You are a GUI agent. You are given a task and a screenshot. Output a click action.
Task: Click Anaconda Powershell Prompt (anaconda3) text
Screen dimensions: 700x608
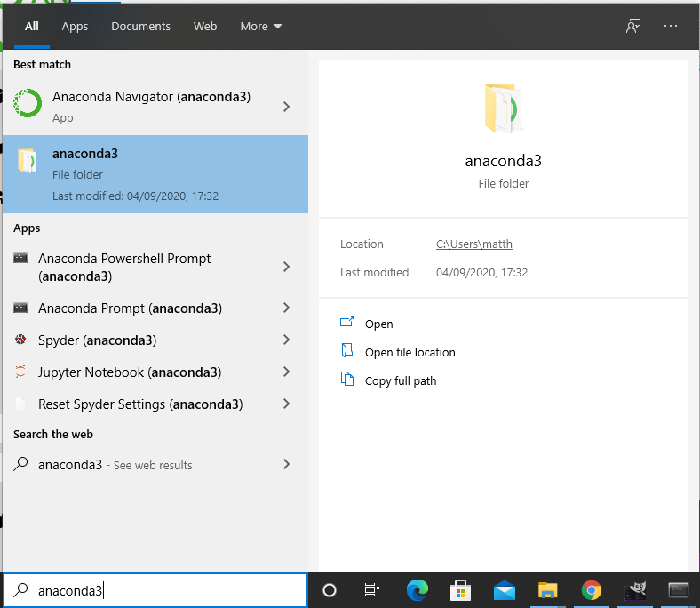click(124, 268)
